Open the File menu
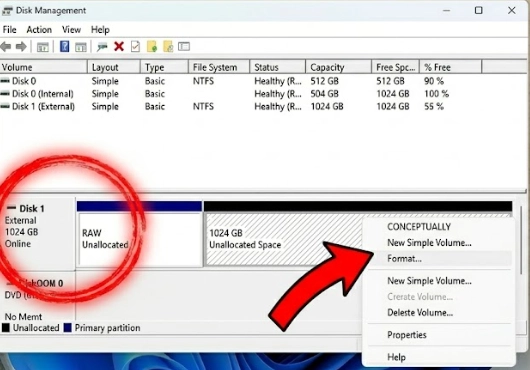This screenshot has height=370, width=530. [x=9, y=30]
